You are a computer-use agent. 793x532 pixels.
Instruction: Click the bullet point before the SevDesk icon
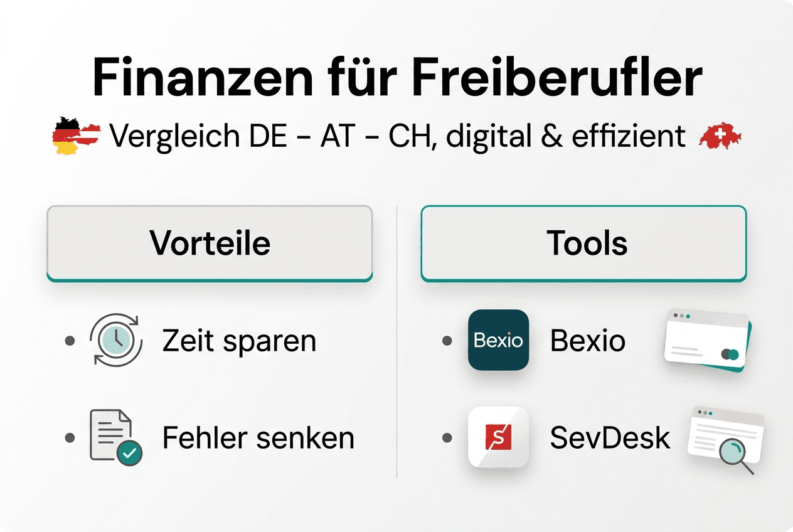pyautogui.click(x=447, y=438)
